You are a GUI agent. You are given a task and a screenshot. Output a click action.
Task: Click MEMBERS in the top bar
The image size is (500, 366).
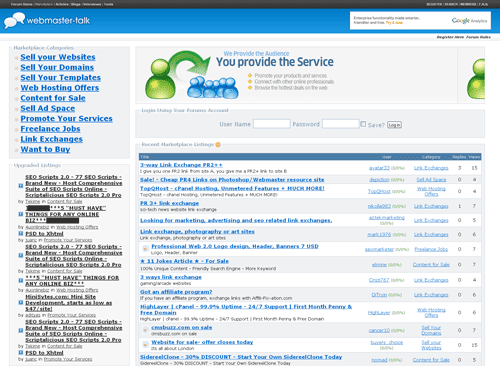coord(468,4)
